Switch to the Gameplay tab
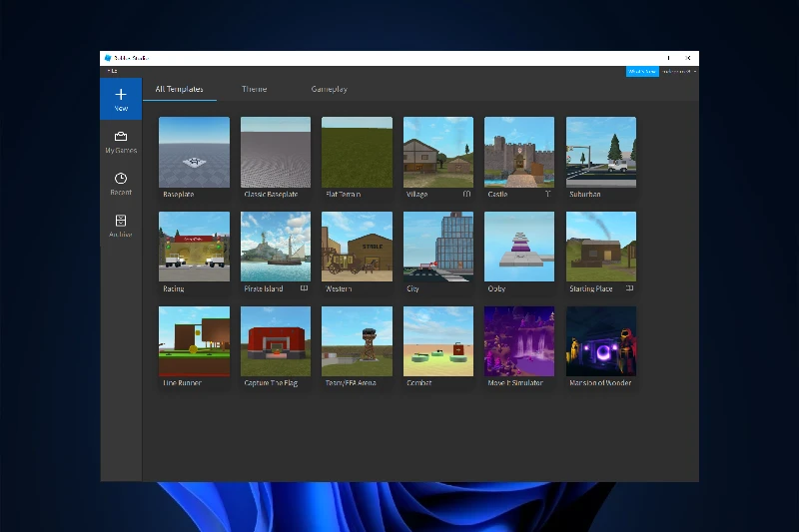 pos(329,90)
